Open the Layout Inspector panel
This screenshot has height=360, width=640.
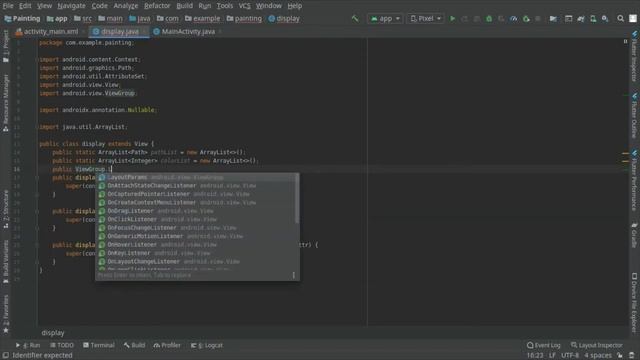coord(596,345)
